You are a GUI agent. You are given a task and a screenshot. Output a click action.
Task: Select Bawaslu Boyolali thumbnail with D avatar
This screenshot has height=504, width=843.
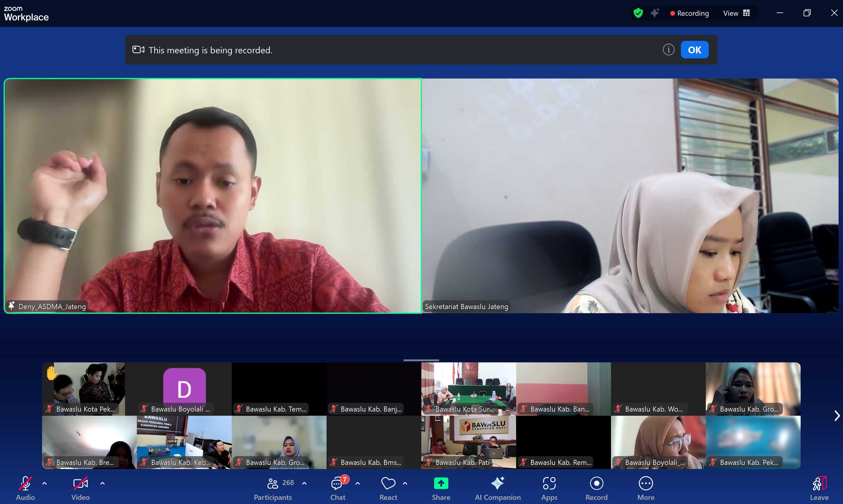point(184,388)
